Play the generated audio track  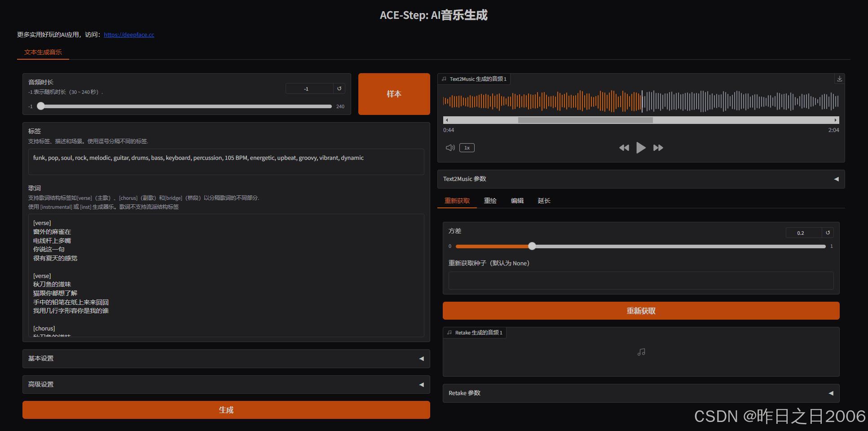641,148
